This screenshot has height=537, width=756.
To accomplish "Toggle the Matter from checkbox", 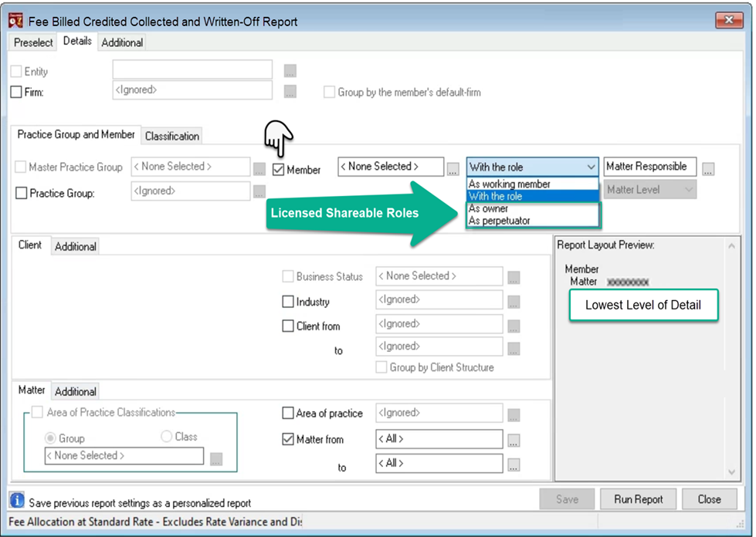I will (x=288, y=439).
